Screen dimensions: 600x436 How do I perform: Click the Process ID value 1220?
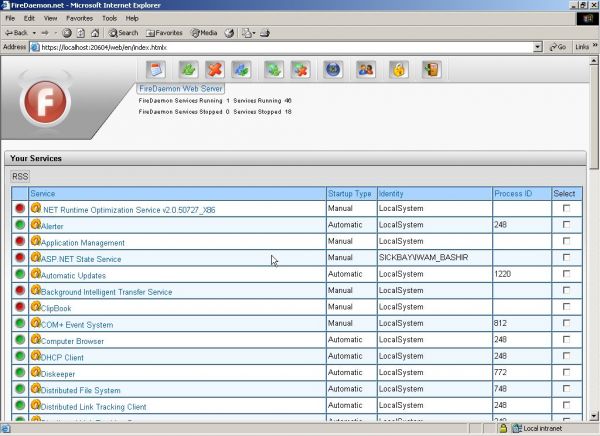(502, 274)
